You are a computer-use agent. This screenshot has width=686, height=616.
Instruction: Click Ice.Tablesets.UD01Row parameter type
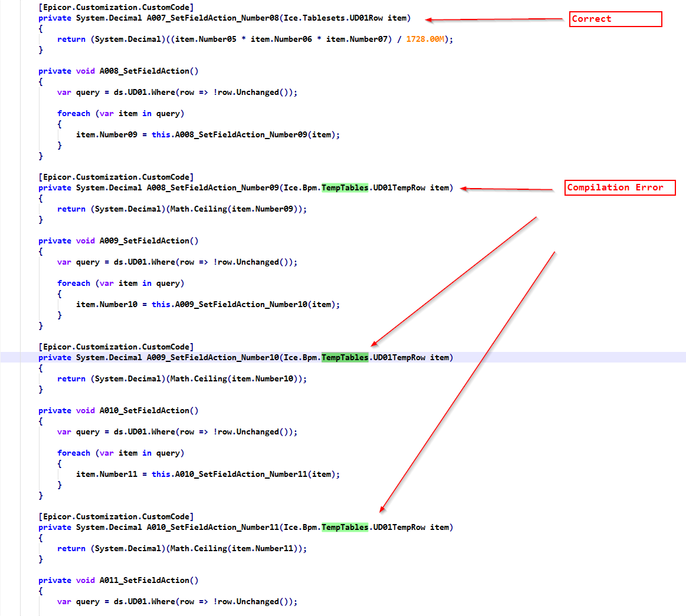(x=333, y=18)
